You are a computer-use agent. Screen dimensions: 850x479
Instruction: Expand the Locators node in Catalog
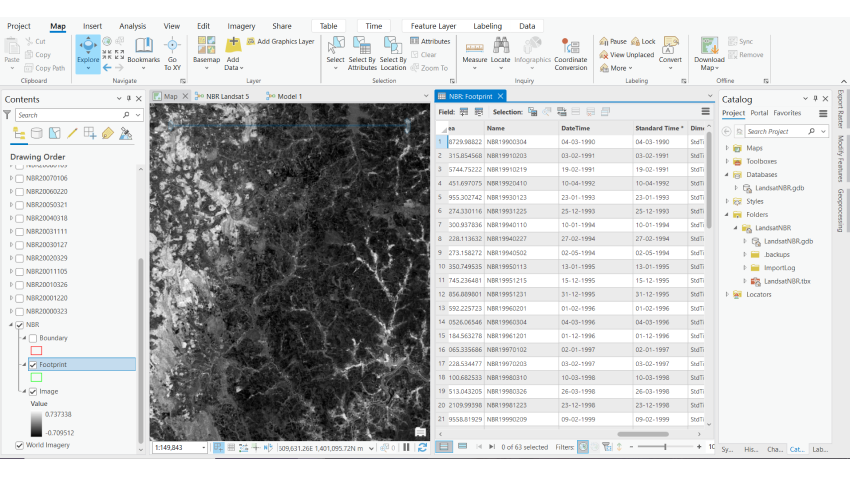pos(727,295)
